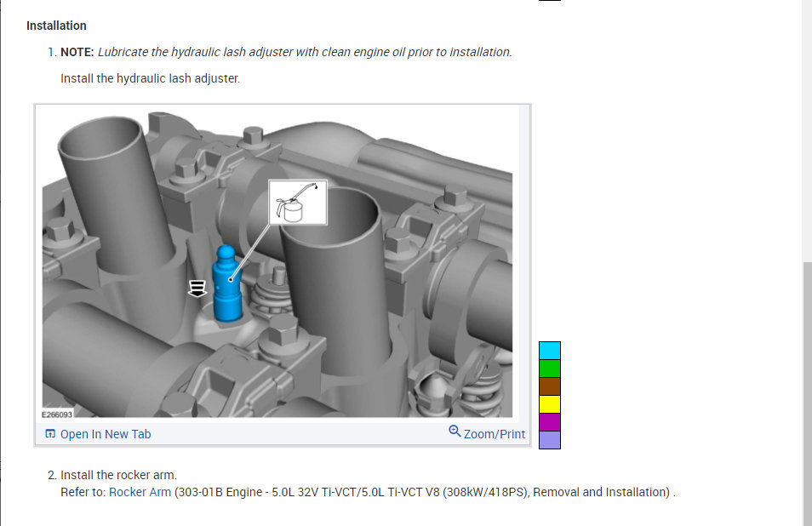Click the Open In New Tab icon
812x526 pixels.
50,434
